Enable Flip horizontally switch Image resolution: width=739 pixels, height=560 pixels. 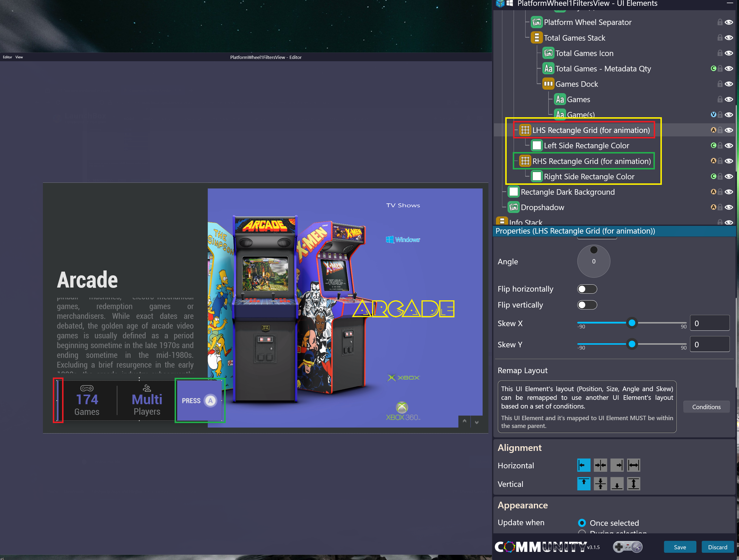coord(587,289)
